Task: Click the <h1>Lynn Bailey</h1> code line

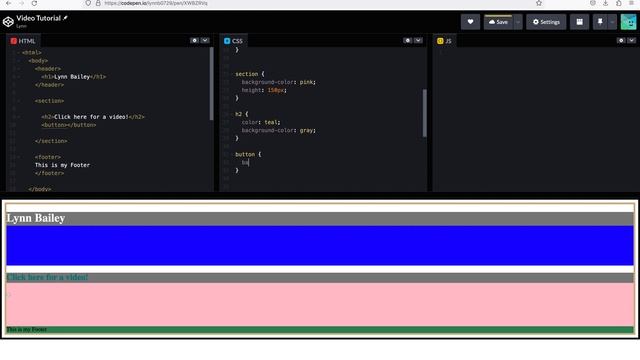Action: click(73, 77)
